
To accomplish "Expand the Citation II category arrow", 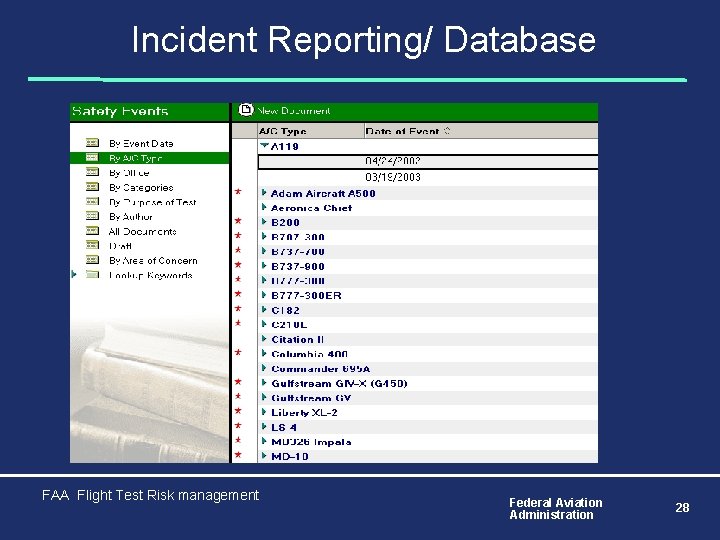I will click(264, 339).
